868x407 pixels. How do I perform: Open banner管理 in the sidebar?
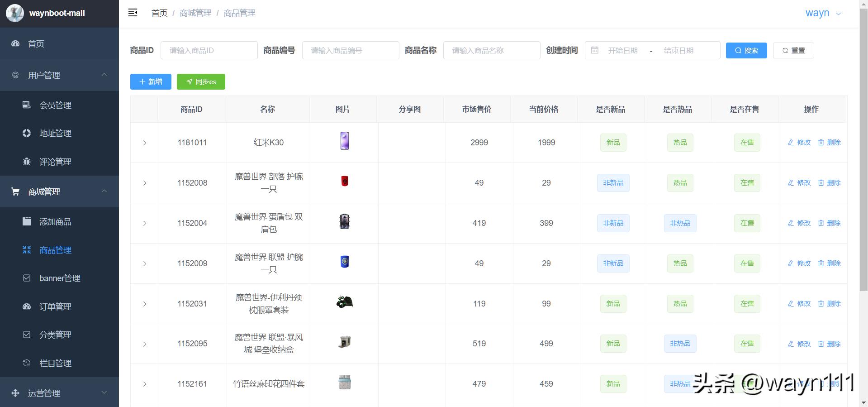coord(59,278)
